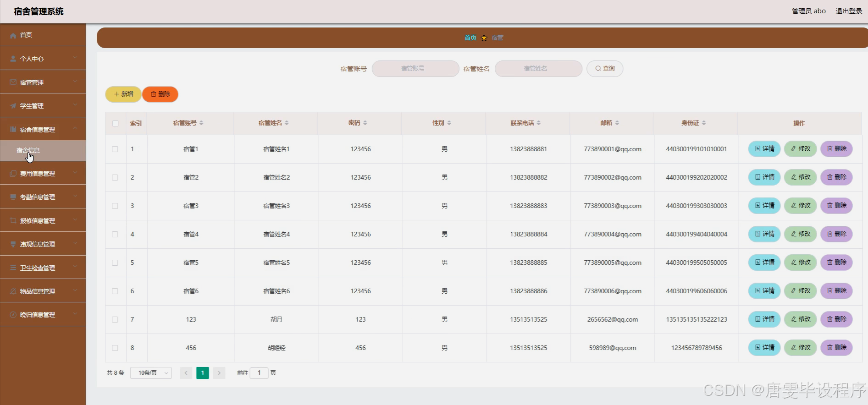Click the email 2656562@qq.com cell
This screenshot has width=868, height=405.
coord(612,319)
